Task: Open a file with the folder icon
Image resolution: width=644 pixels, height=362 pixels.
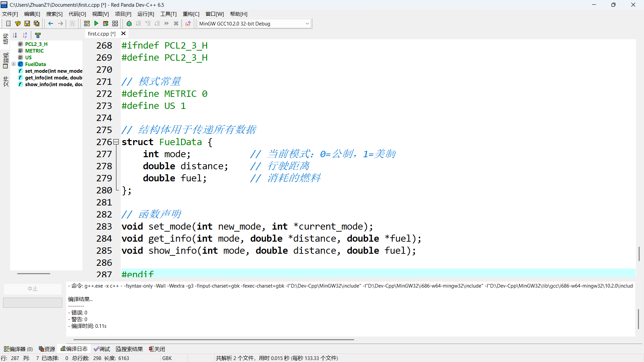Action: [x=18, y=23]
